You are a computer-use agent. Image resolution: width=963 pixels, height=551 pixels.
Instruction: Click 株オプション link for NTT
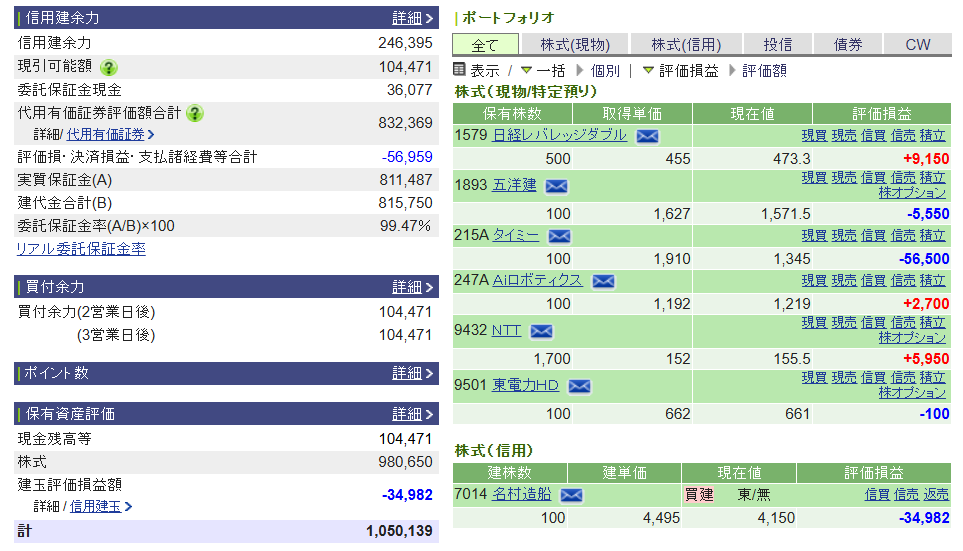[912, 338]
